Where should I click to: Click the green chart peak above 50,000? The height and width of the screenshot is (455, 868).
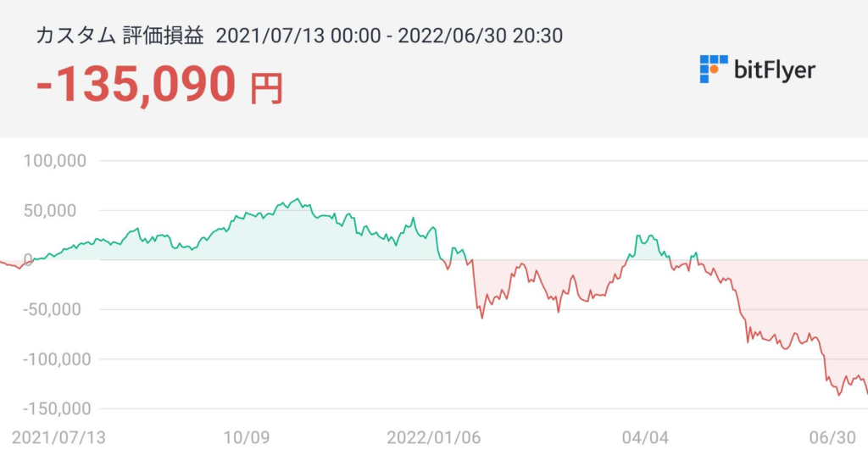pos(296,201)
